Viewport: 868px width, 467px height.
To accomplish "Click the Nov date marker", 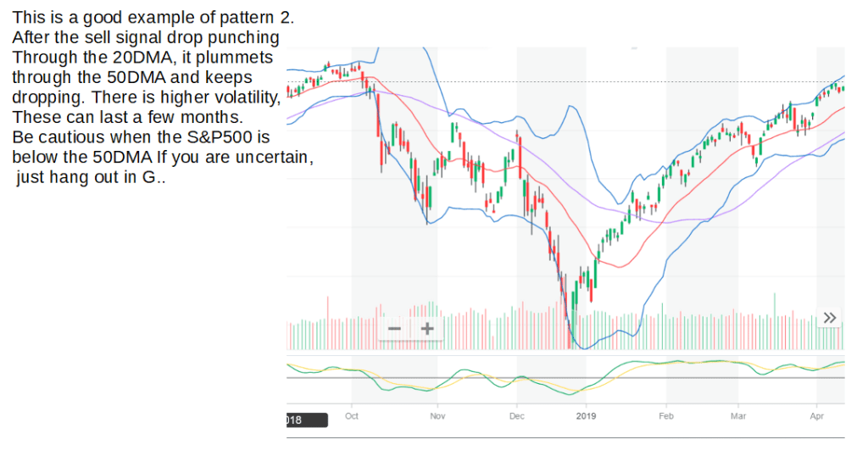I will click(x=437, y=416).
